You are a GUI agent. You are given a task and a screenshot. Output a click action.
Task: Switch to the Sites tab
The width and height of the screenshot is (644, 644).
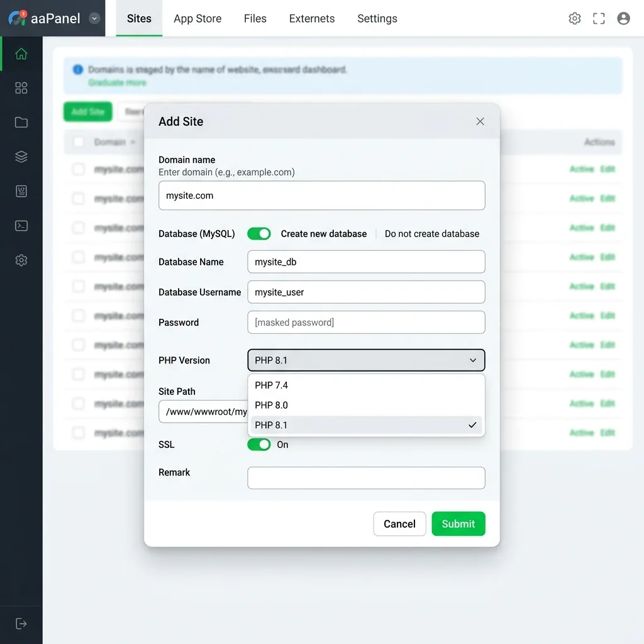coord(139,18)
